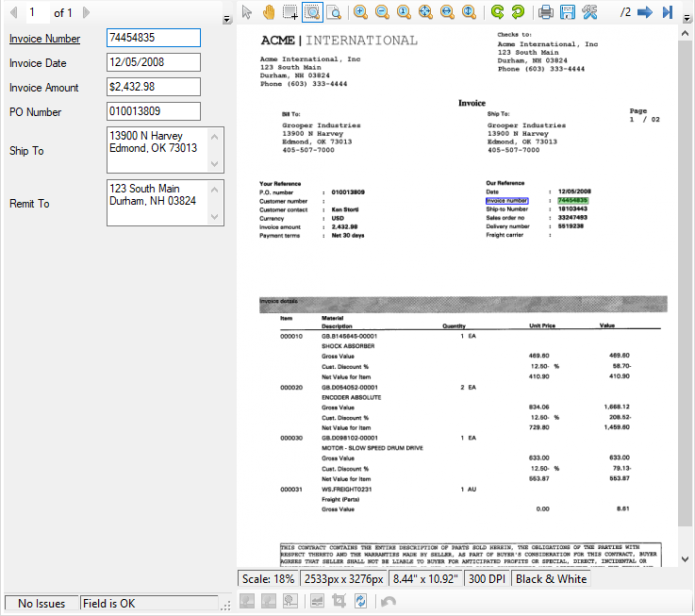695x616 pixels.
Task: Open the data panel toolbar overflow dropdown
Action: (226, 19)
